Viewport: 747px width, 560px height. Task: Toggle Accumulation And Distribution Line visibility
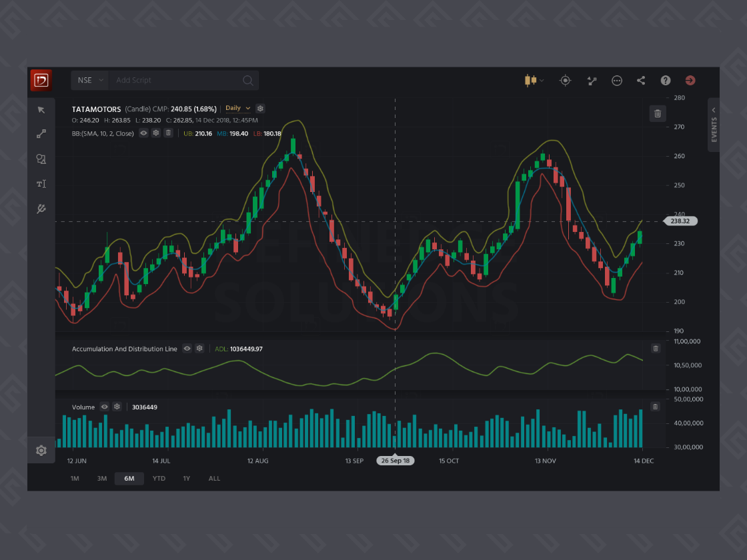coord(187,349)
